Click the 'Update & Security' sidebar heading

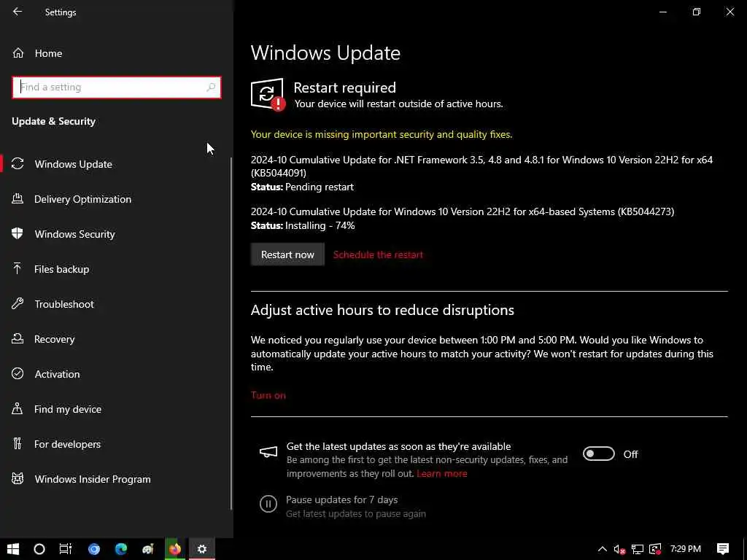click(53, 122)
